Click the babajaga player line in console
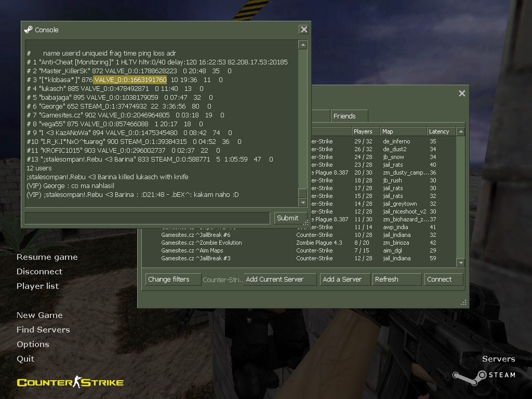532x399 pixels. point(120,97)
